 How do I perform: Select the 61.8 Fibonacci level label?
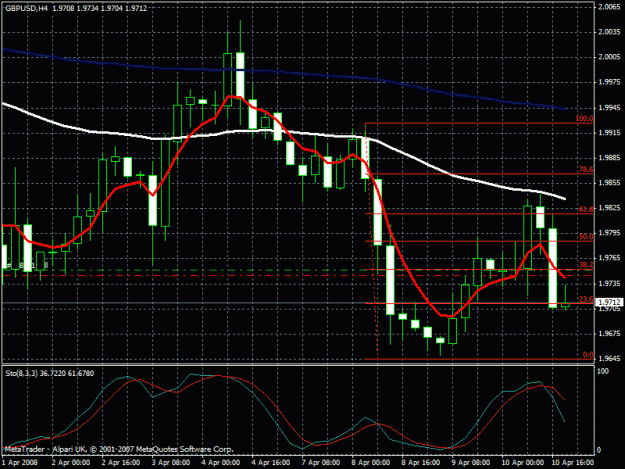586,209
